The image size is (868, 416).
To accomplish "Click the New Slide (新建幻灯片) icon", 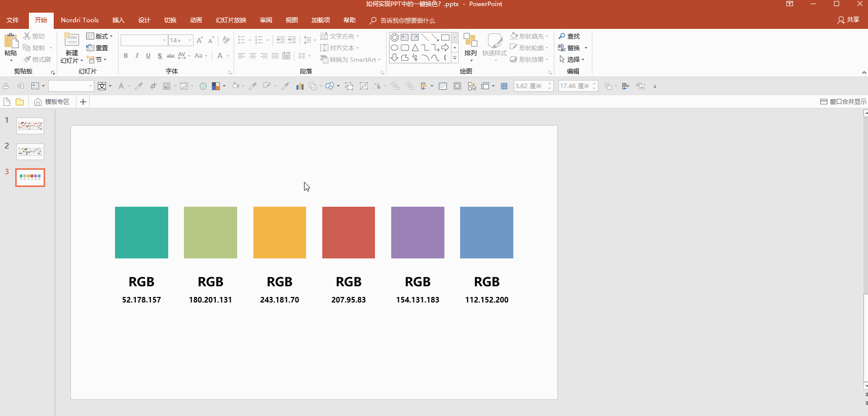I will [x=71, y=41].
